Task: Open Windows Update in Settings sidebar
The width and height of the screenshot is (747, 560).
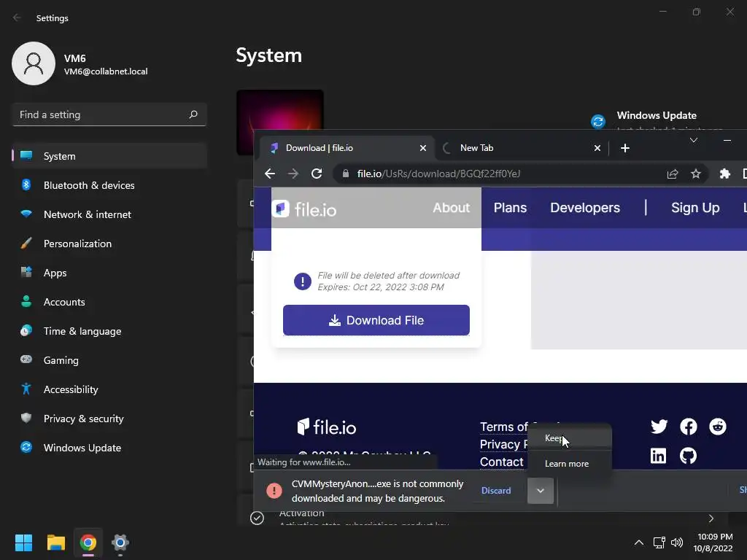Action: [109, 448]
